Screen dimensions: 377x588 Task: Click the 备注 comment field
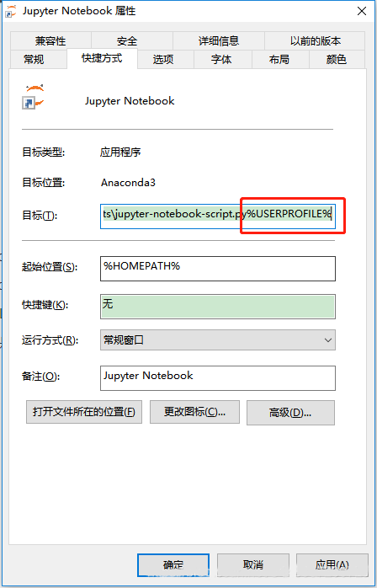coord(218,378)
